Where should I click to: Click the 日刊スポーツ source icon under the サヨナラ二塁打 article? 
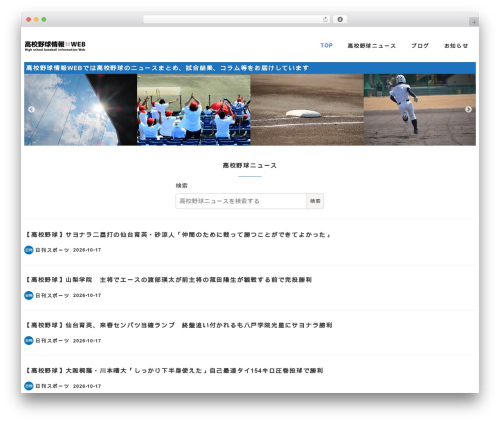pos(29,250)
